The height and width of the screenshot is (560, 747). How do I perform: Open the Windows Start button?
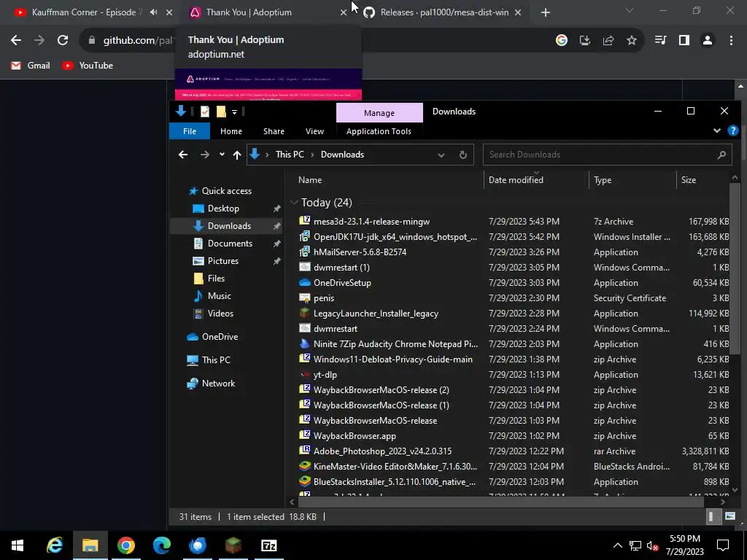click(x=18, y=545)
